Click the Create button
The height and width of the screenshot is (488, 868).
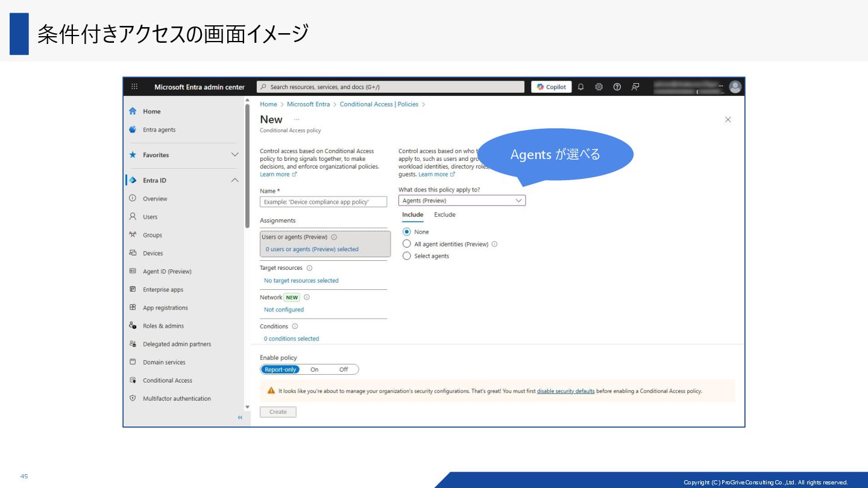click(278, 412)
